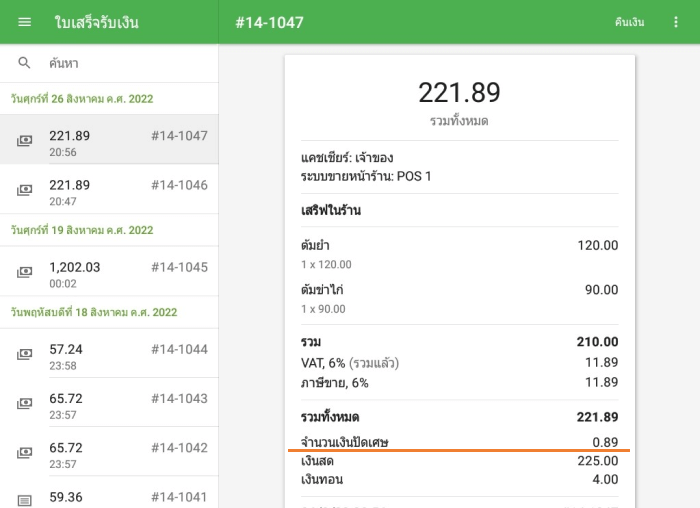Click cash icon beside receipt #14-1044
The image size is (700, 508).
pyautogui.click(x=25, y=355)
